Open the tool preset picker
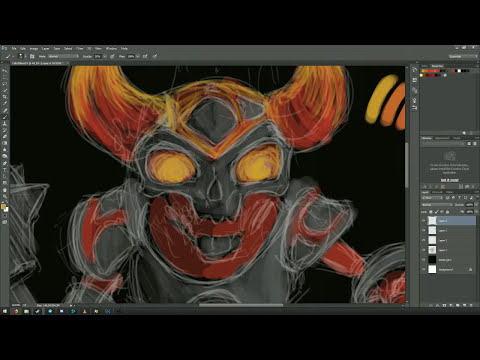480x360 pixels. (x=9, y=56)
